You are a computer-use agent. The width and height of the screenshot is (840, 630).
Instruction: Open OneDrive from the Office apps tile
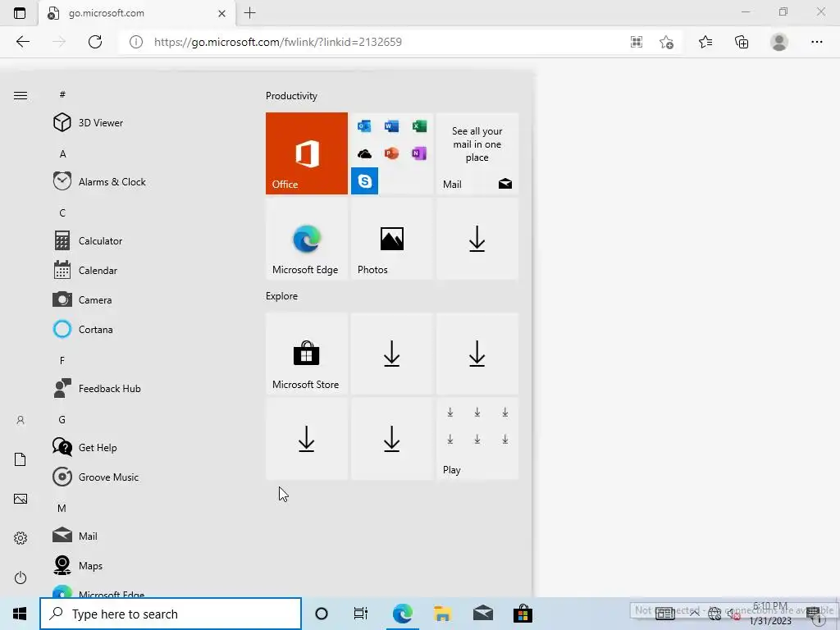[x=364, y=153]
